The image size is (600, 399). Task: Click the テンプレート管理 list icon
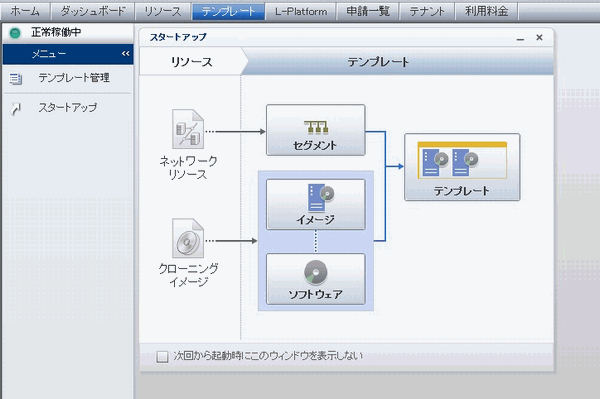(x=16, y=79)
